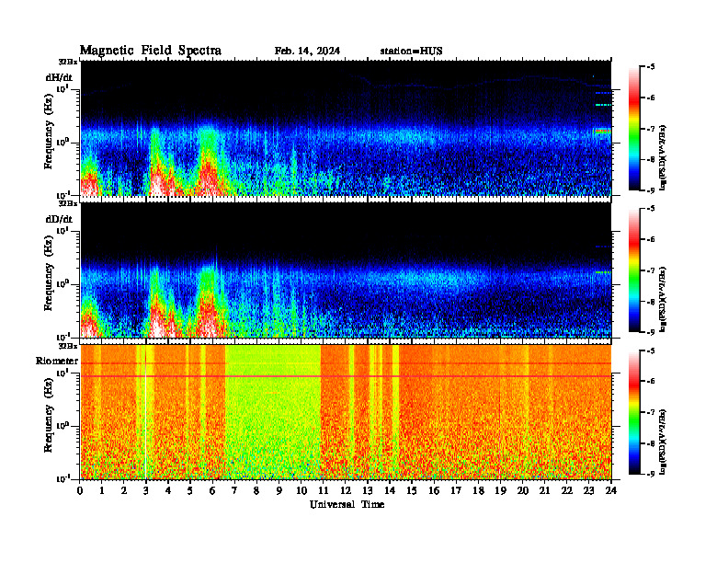Image resolution: width=728 pixels, height=563 pixels.
Task: Click the "-9" tick on dH/dt color scale
Action: (651, 190)
